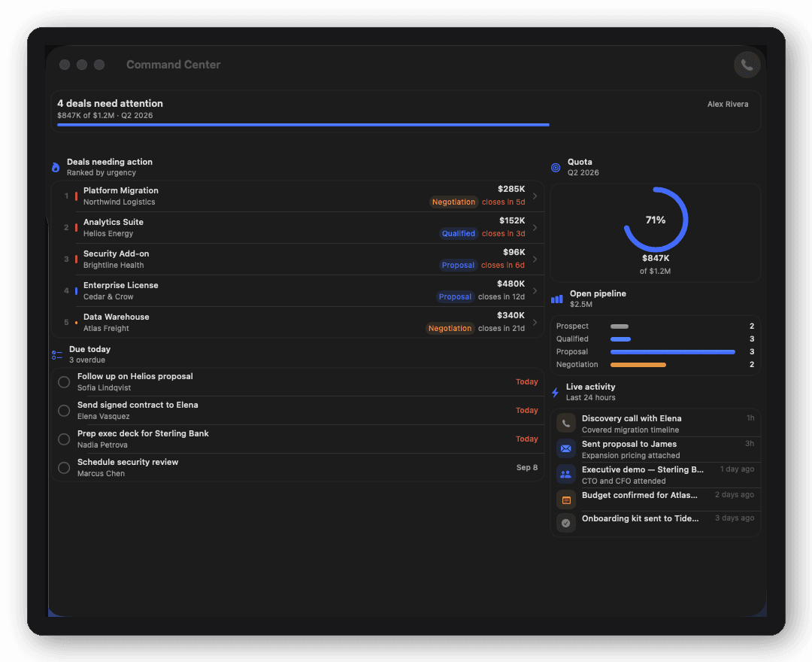This screenshot has height=662, width=812.
Task: Click Brightline Health company name
Action: pyautogui.click(x=114, y=266)
